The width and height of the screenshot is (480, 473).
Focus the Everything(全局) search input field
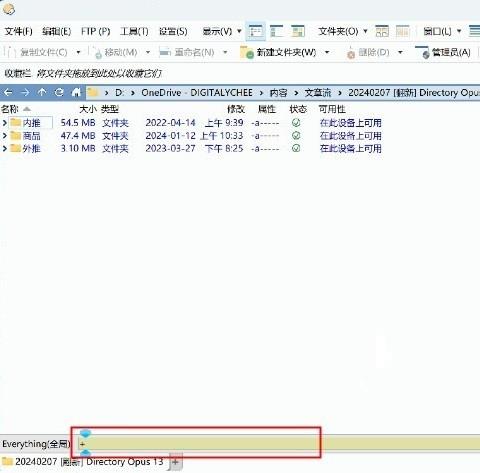tap(278, 444)
